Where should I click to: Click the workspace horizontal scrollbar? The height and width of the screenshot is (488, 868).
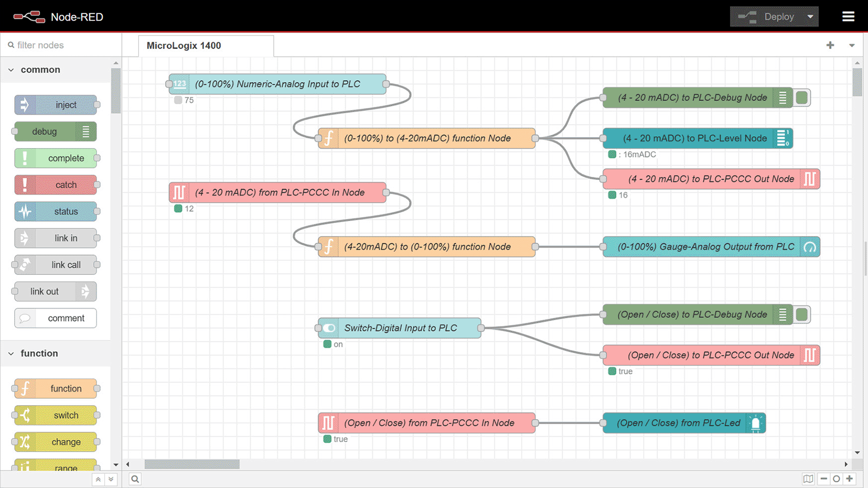(x=192, y=464)
